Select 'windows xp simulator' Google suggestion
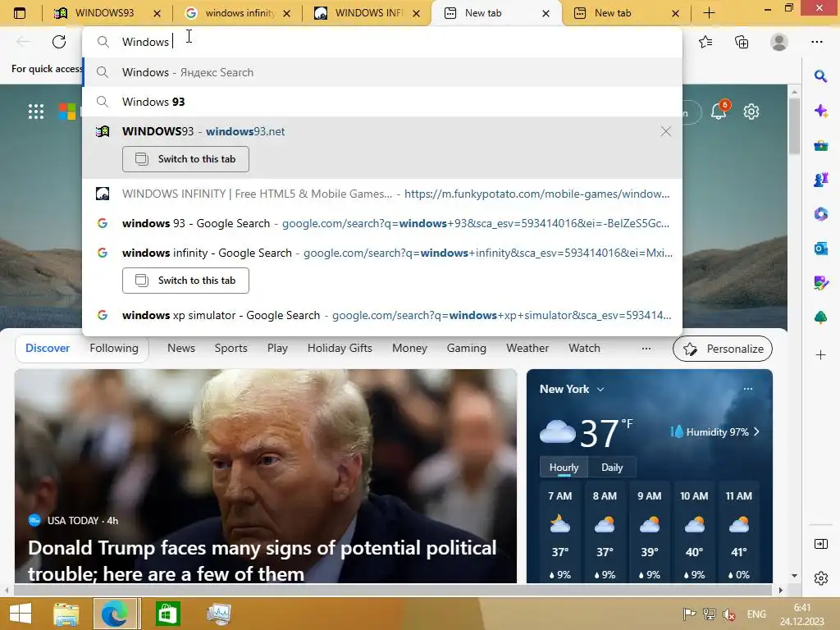 (382, 316)
